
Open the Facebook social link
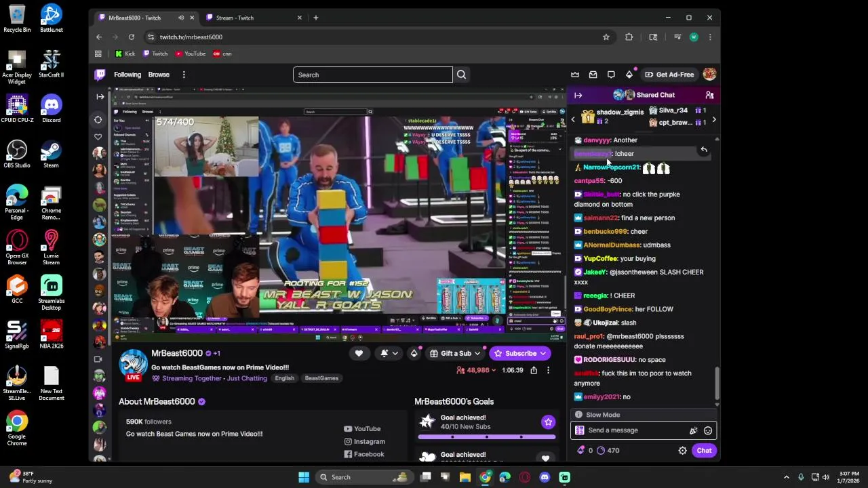(x=363, y=454)
